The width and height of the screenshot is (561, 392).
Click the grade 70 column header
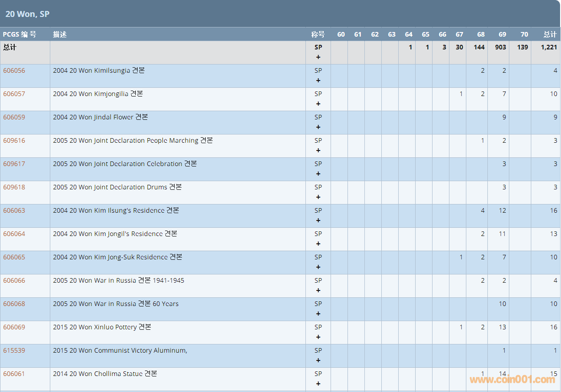coord(524,34)
